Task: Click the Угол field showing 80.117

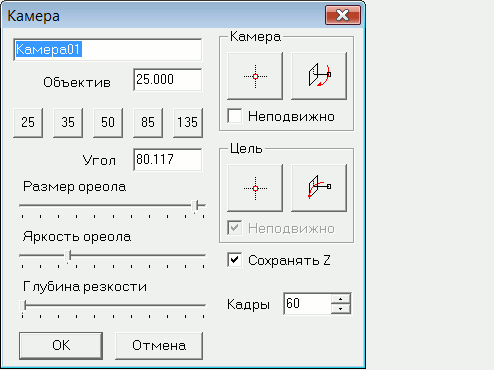Action: tap(168, 159)
